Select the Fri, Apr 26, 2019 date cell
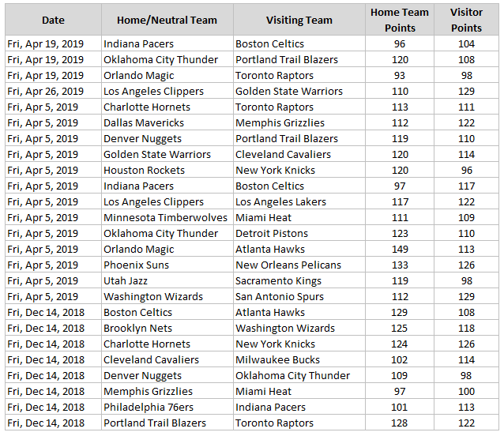Screen dimensions: 504x436 (46, 92)
